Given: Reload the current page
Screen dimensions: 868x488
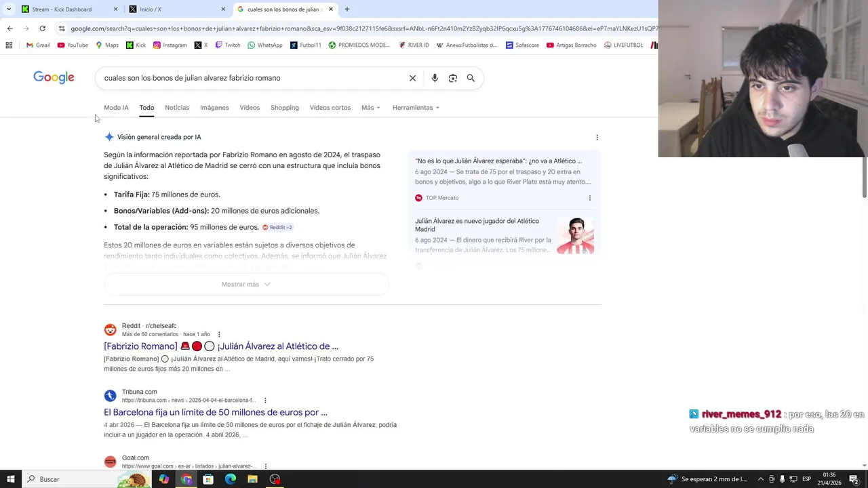Looking at the screenshot, I should pyautogui.click(x=42, y=28).
